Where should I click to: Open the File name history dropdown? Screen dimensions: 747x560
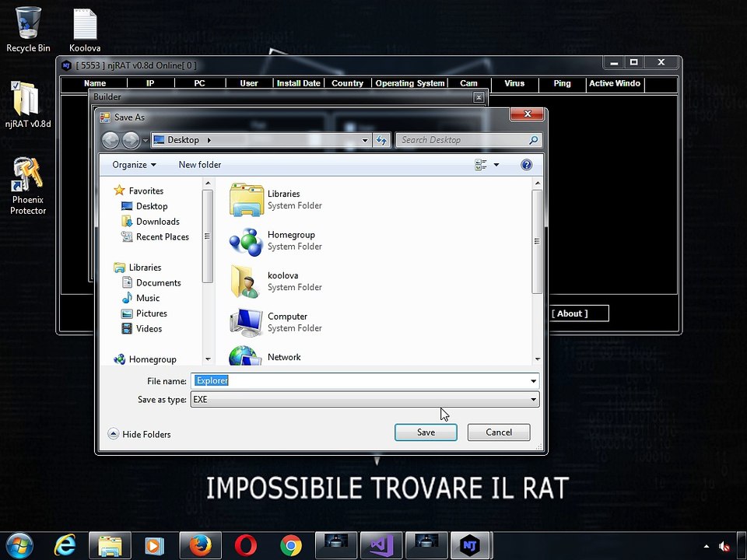pos(533,381)
